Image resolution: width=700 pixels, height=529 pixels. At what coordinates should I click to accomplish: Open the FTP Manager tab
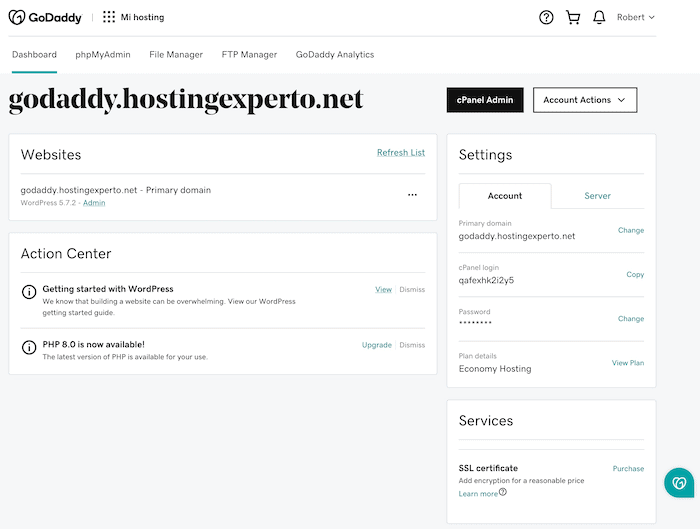pyautogui.click(x=249, y=54)
